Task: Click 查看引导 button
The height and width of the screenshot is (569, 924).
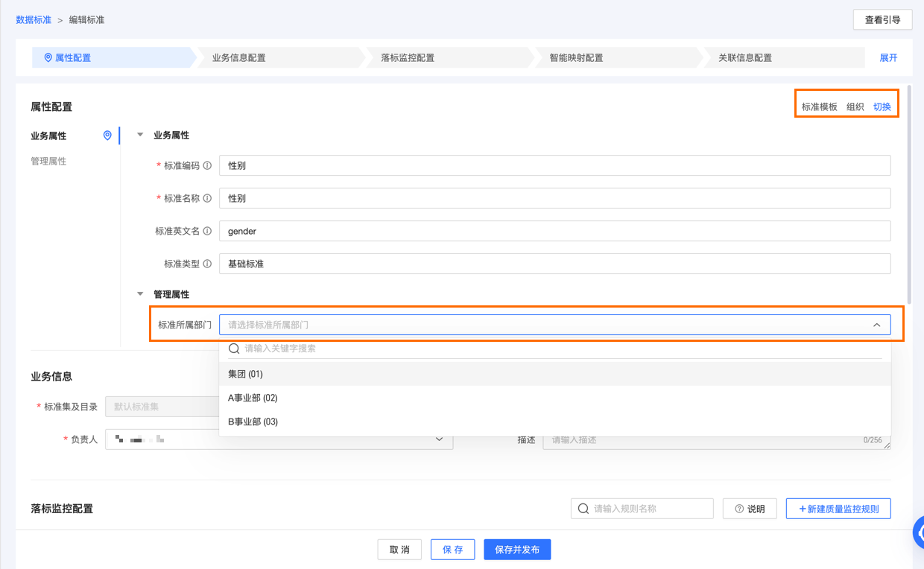Action: point(882,20)
